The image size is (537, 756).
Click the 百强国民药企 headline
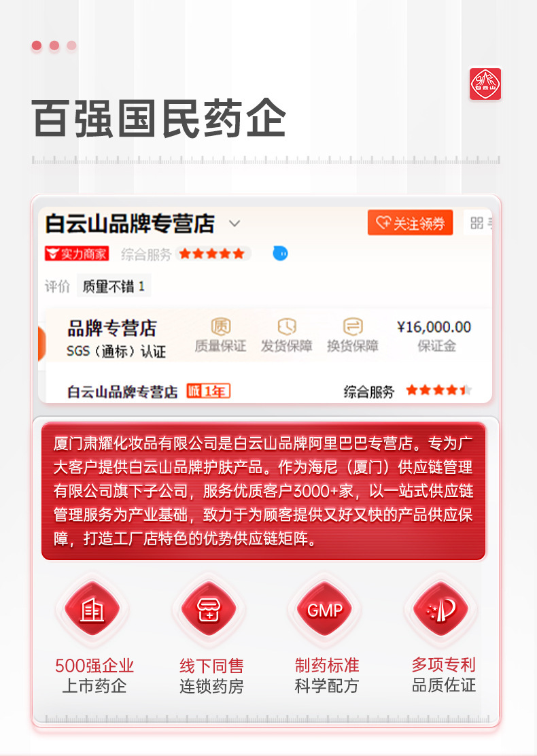pos(159,118)
